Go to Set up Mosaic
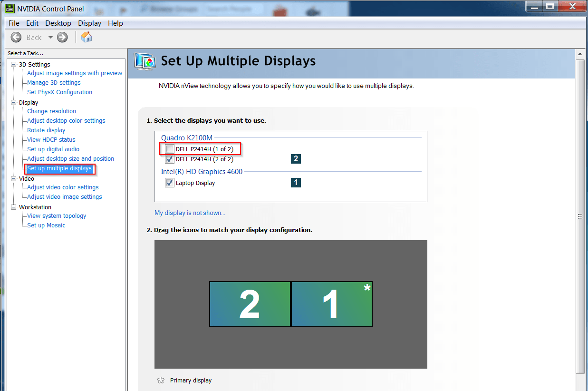 click(x=46, y=225)
